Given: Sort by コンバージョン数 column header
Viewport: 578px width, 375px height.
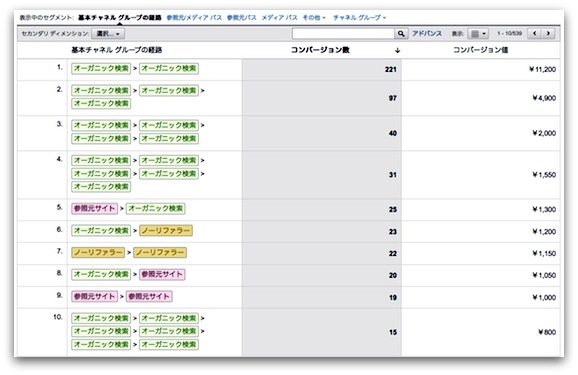Looking at the screenshot, I should pos(320,50).
